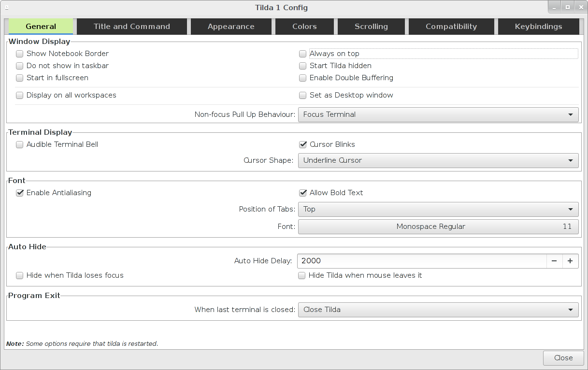Decrease Auto Hide Delay with minus button
Viewport: 588px width, 370px height.
(554, 261)
